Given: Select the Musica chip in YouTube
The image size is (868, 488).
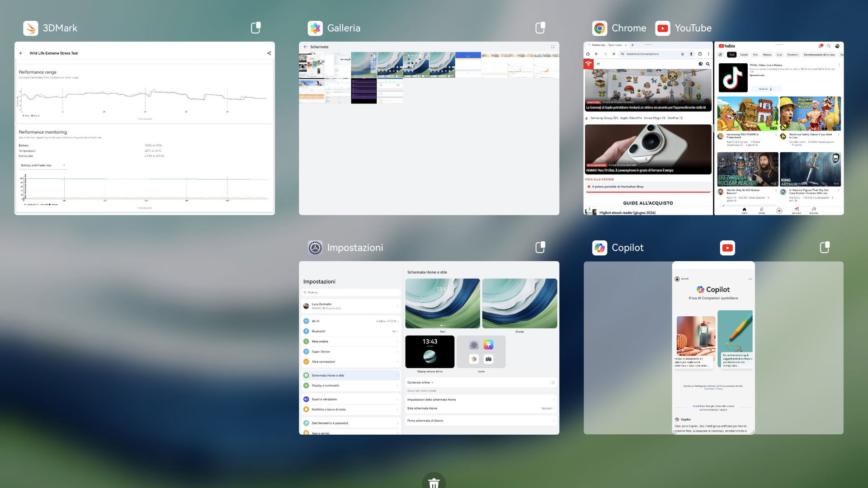Looking at the screenshot, I should 767,55.
